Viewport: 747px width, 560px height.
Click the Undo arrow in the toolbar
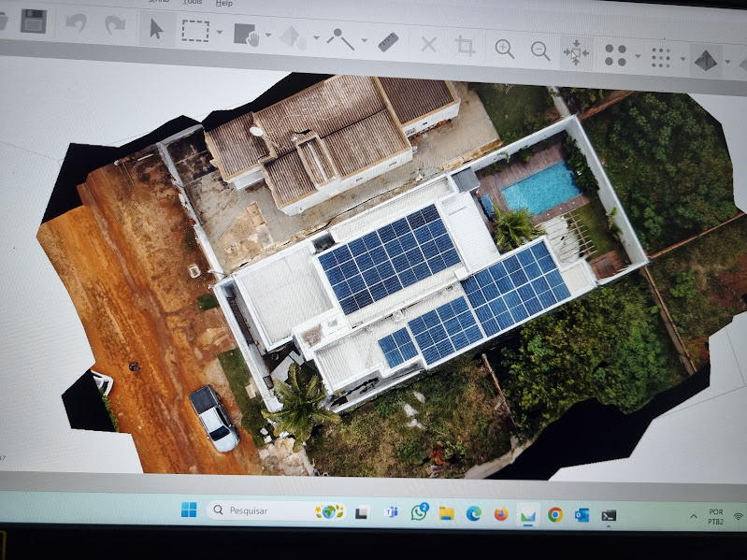[x=77, y=23]
